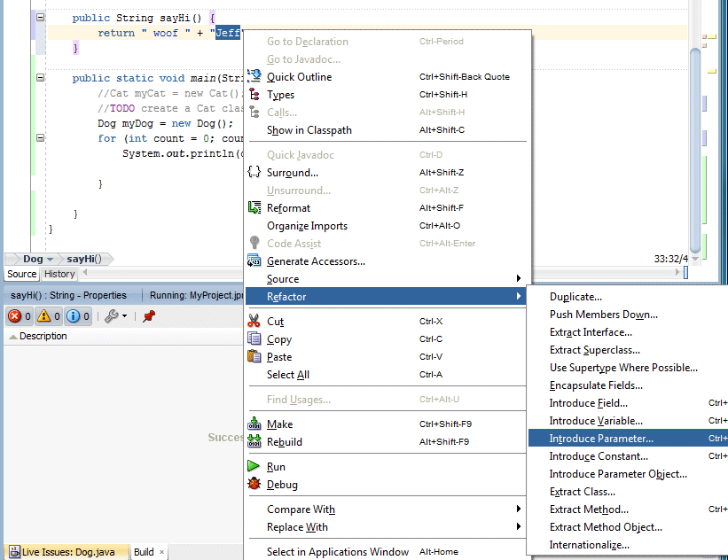
Task: Collapse the sayHi() method fold marker
Action: coord(41,18)
